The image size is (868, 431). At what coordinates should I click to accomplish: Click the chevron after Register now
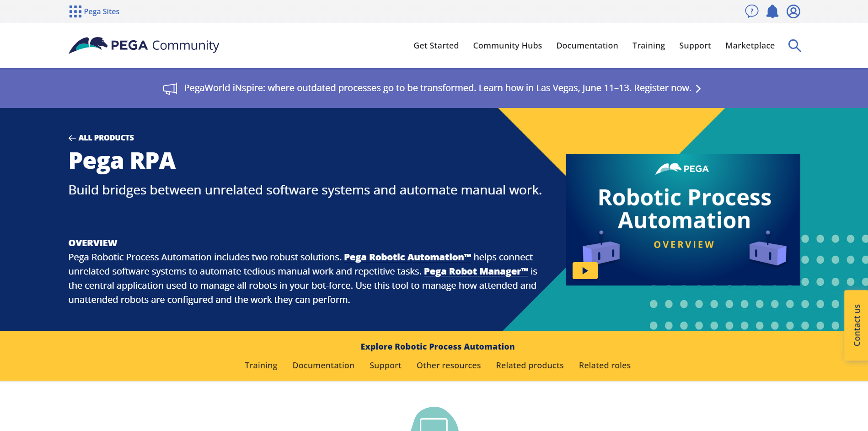(698, 89)
